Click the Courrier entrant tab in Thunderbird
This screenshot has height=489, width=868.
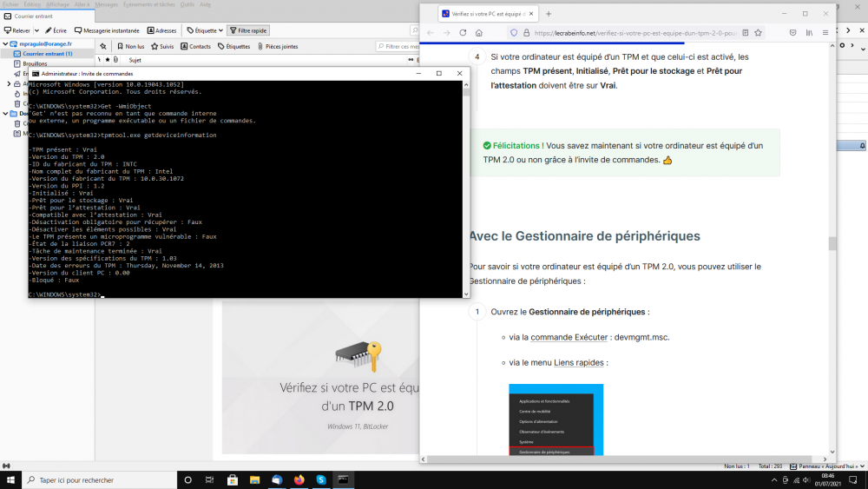48,16
